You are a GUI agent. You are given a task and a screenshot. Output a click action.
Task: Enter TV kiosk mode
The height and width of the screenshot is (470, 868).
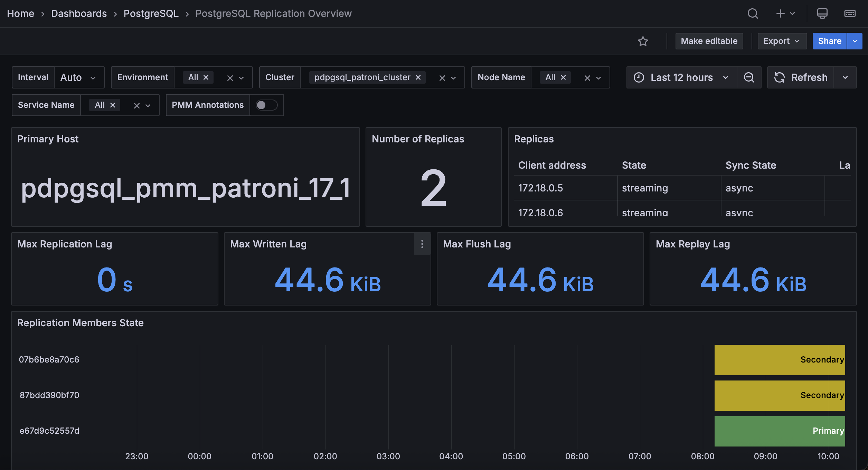(x=823, y=13)
